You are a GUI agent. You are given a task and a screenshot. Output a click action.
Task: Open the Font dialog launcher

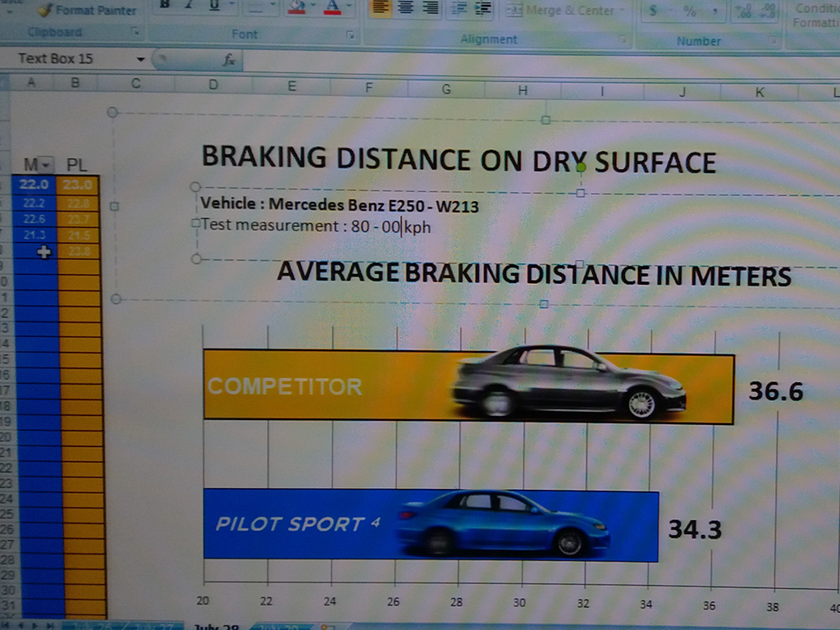[349, 34]
